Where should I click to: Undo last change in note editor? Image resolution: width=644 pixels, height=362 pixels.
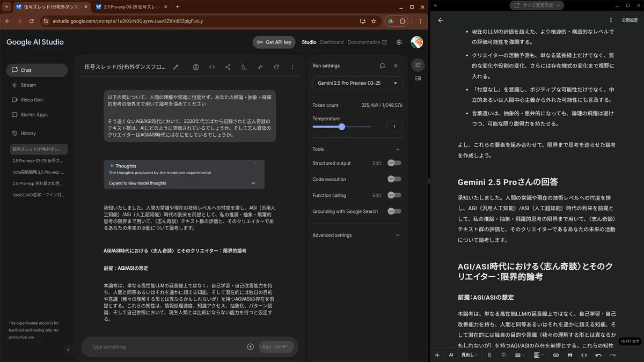[x=598, y=355]
